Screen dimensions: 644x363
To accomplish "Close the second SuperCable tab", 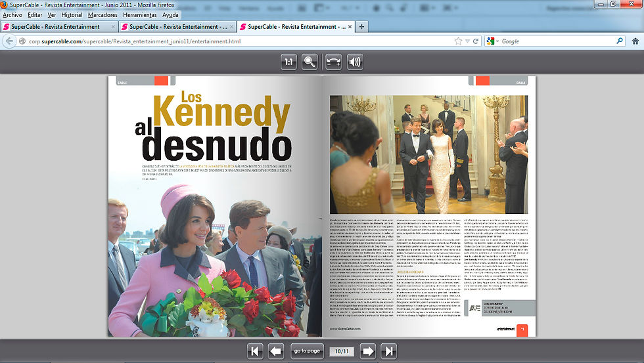I will click(x=231, y=27).
